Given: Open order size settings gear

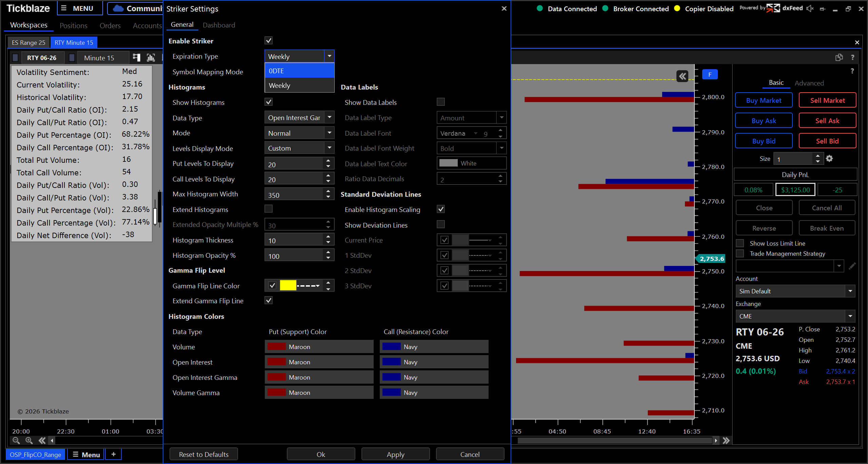Looking at the screenshot, I should [829, 158].
